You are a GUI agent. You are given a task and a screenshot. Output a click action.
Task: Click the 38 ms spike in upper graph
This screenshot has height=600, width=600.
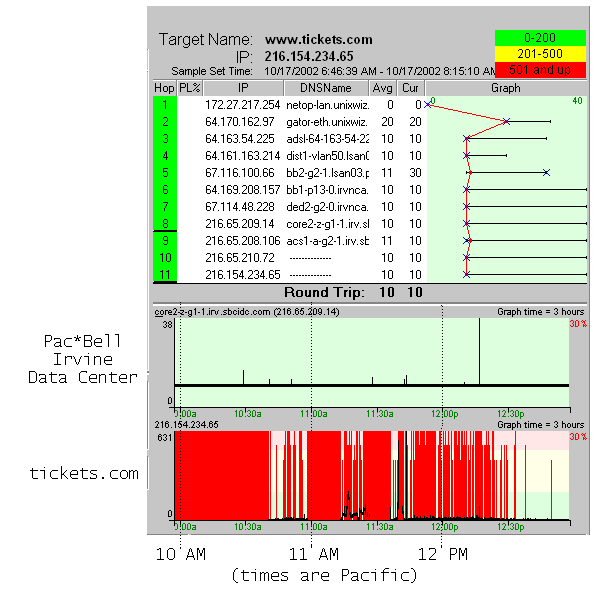pos(479,351)
